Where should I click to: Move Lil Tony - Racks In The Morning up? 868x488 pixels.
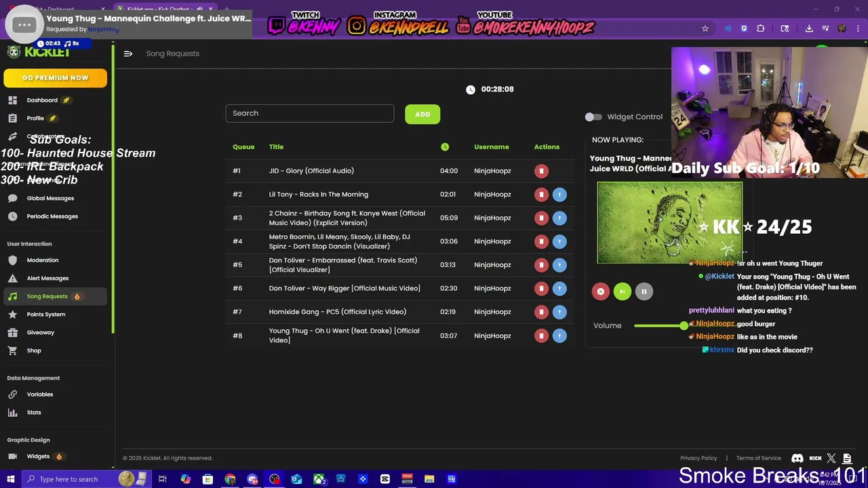[x=559, y=195]
